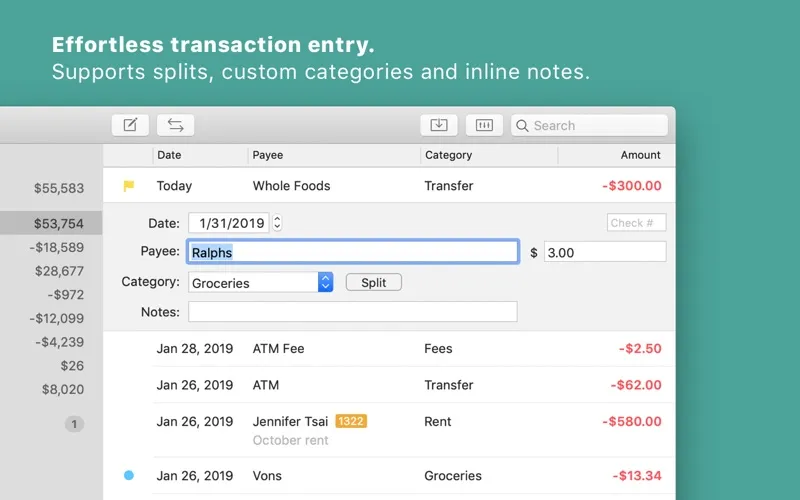
Task: Sort by the Payee column header
Action: [268, 155]
